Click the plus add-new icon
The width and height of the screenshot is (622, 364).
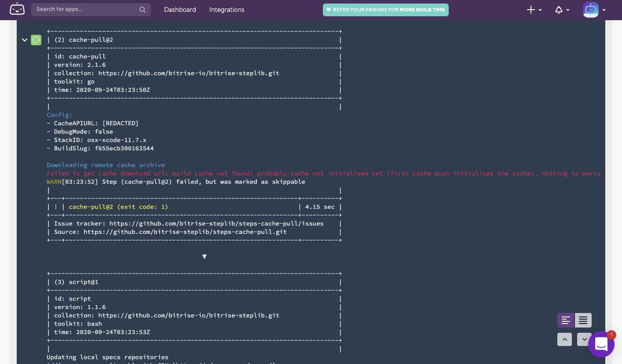coord(531,10)
